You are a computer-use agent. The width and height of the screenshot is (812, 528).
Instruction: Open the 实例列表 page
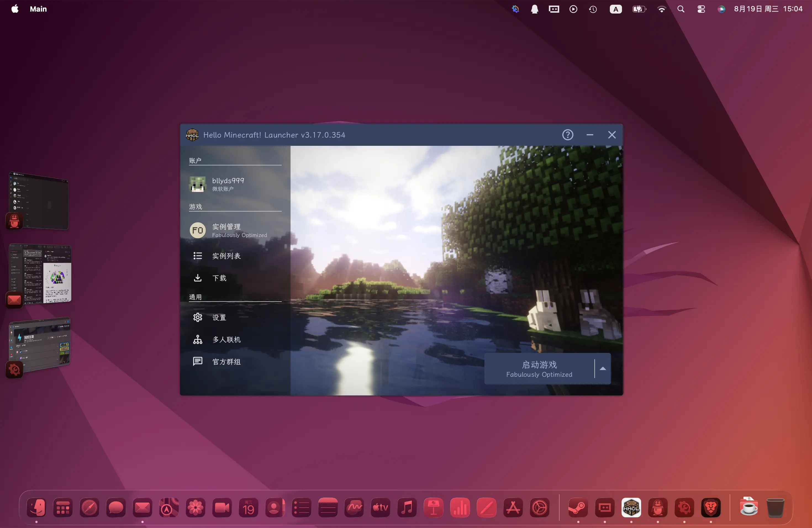235,256
